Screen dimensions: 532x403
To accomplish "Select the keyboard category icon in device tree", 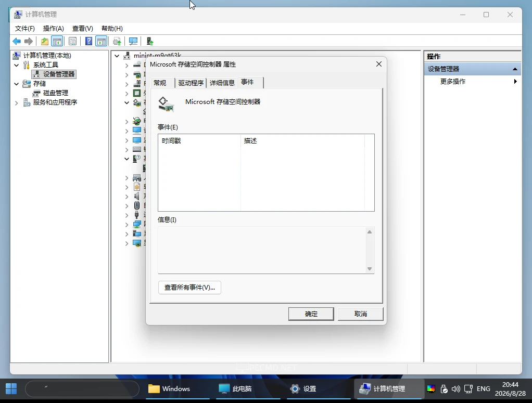I will tap(137, 149).
